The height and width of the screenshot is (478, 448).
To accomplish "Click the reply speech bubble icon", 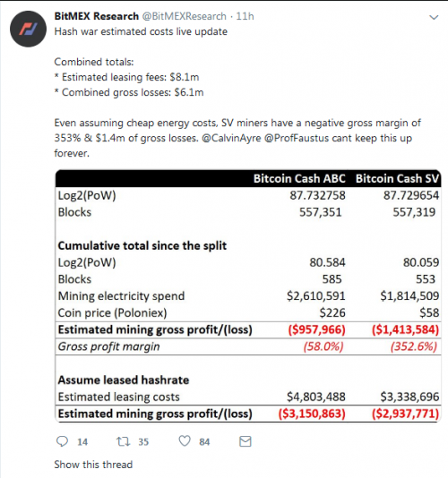I will (x=62, y=441).
